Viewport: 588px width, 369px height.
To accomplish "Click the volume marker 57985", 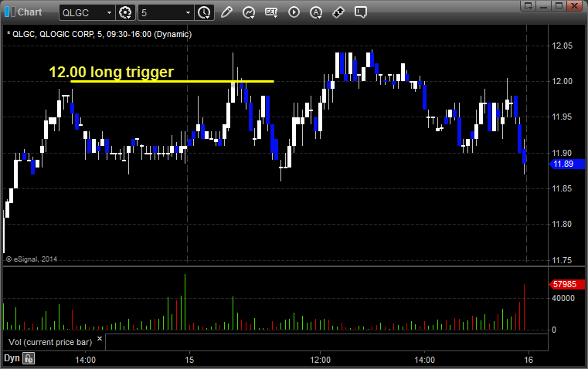I will tap(566, 284).
